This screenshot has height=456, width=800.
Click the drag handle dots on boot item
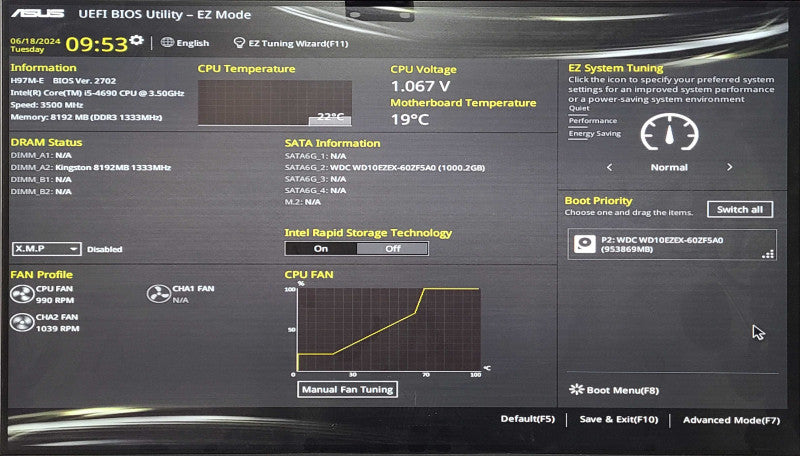[768, 254]
